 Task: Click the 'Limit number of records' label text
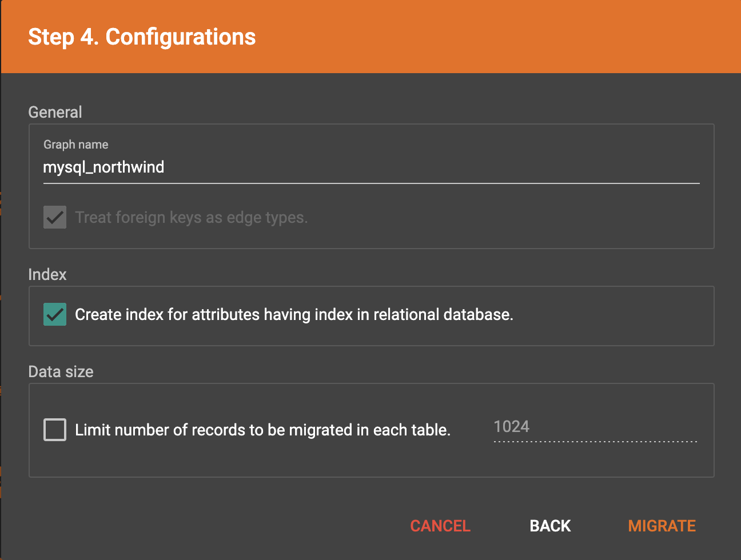(x=262, y=430)
